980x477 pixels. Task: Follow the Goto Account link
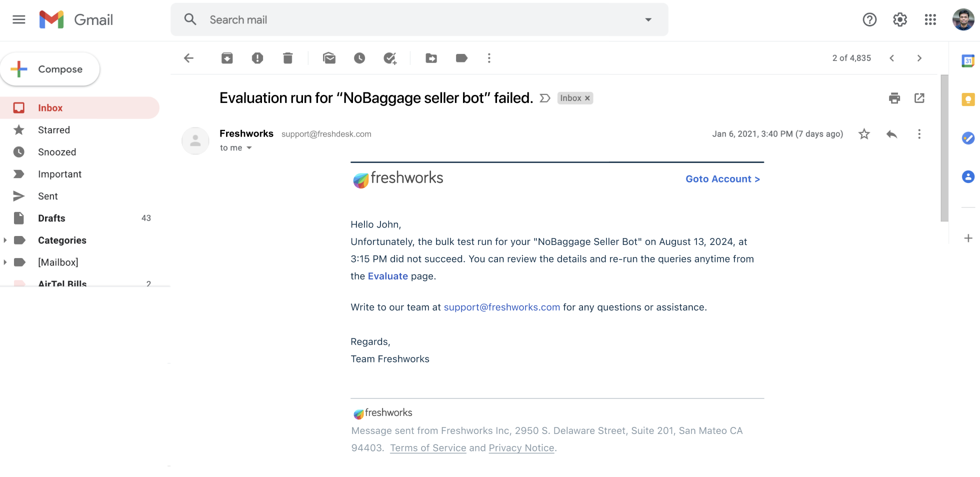(x=722, y=179)
